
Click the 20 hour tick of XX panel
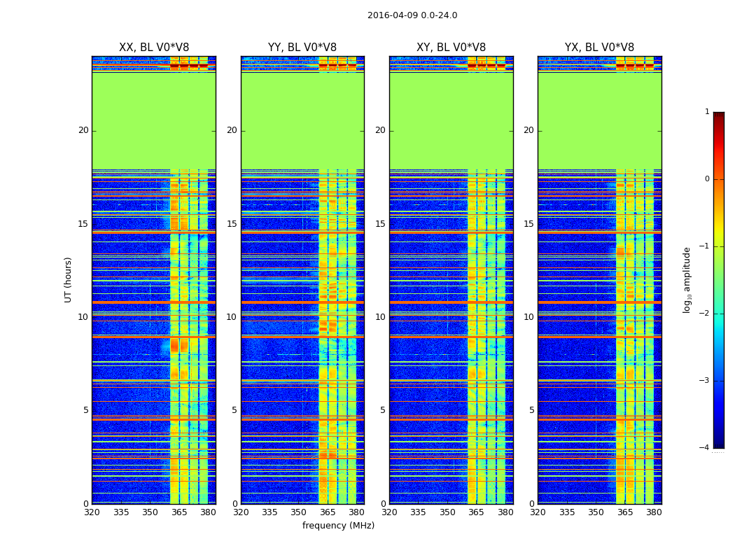[83, 130]
